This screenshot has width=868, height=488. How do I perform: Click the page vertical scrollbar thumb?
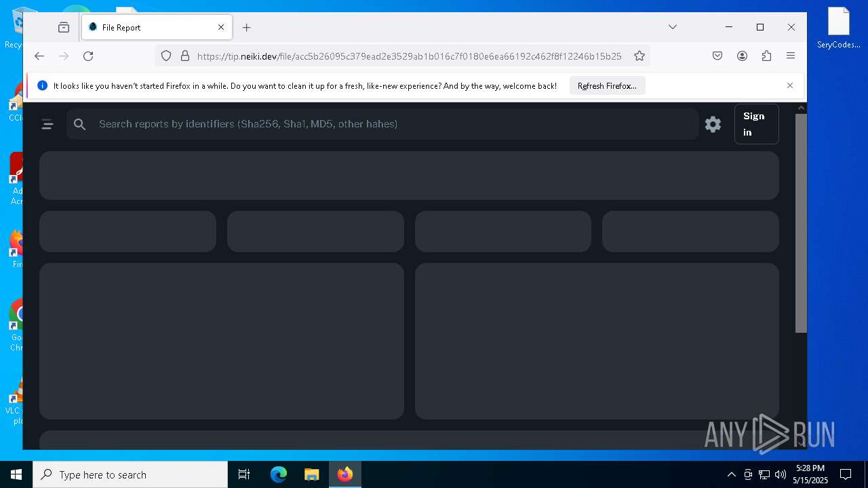801,223
